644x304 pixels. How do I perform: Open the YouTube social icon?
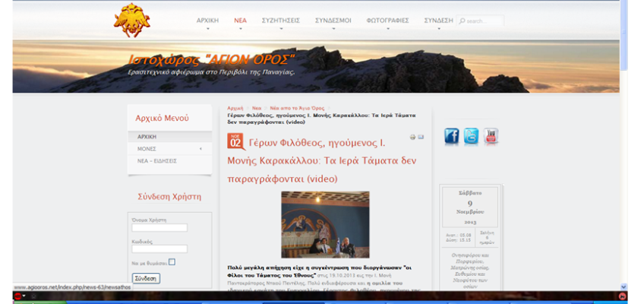pyautogui.click(x=491, y=137)
